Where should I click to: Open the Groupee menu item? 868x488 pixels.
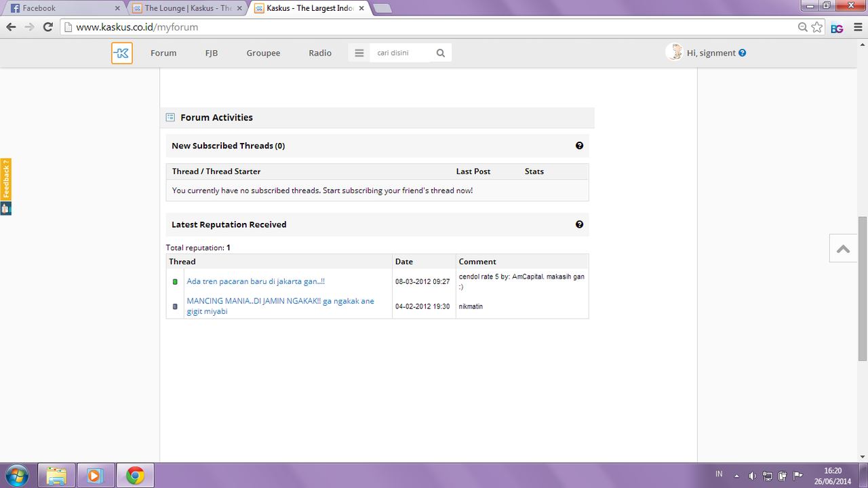[x=263, y=53]
